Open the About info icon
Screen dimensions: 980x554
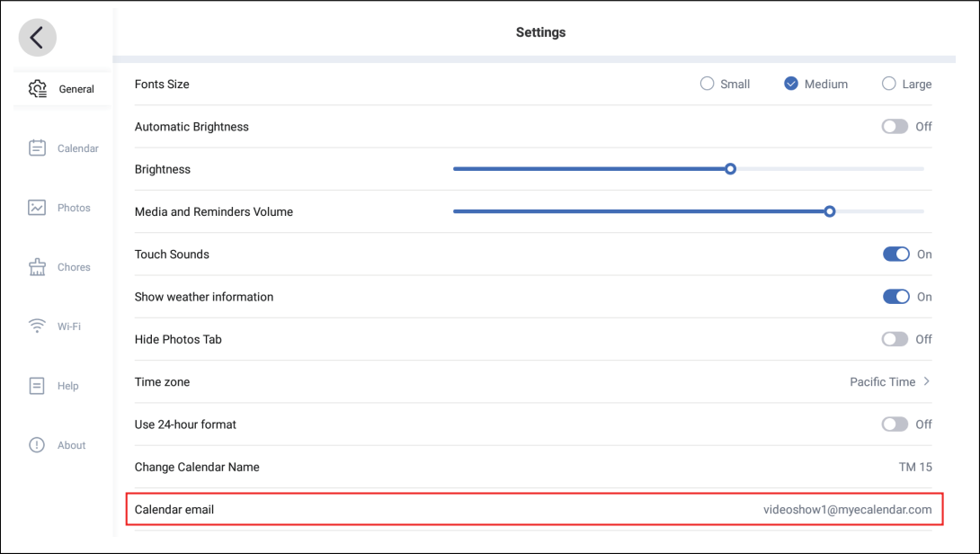(x=37, y=445)
